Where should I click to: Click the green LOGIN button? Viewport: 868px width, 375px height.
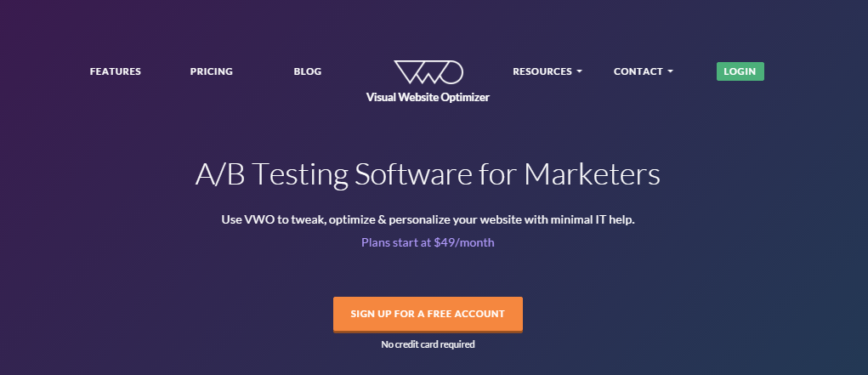(x=740, y=71)
